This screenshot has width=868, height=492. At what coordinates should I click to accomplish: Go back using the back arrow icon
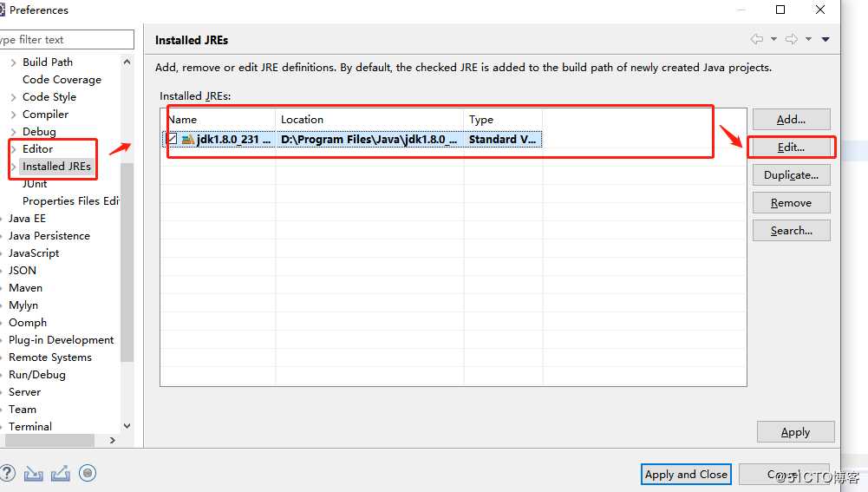coord(757,39)
